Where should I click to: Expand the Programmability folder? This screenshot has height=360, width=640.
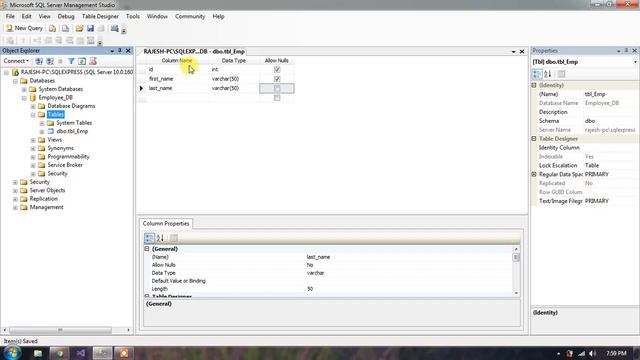[x=33, y=157]
